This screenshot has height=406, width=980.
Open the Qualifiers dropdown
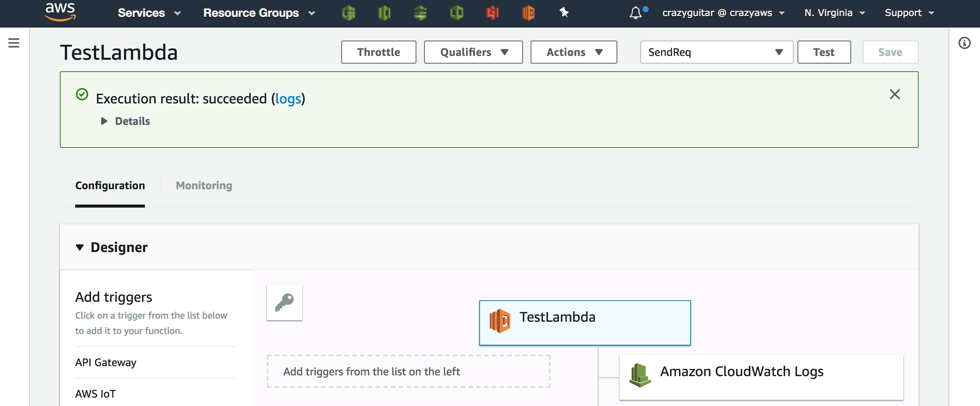tap(473, 52)
